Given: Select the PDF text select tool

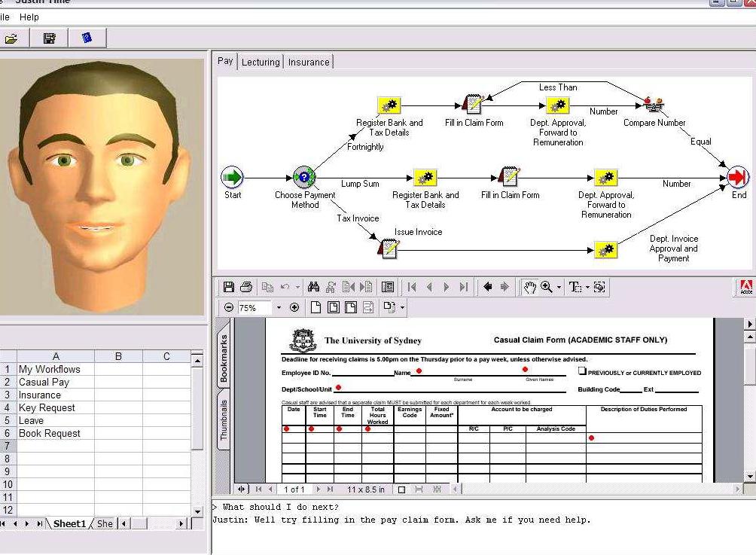Looking at the screenshot, I should (x=575, y=288).
